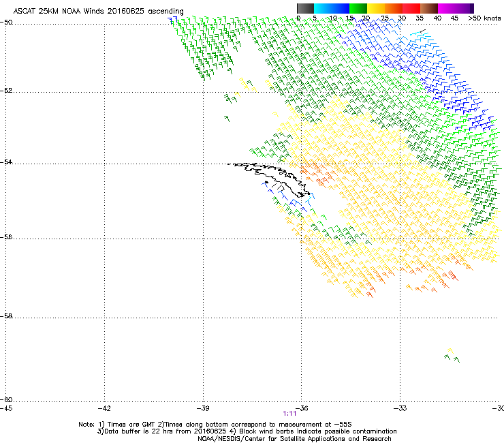The height and width of the screenshot is (443, 504).
Task: Click the '20' label under the color scale
Action: (366, 18)
